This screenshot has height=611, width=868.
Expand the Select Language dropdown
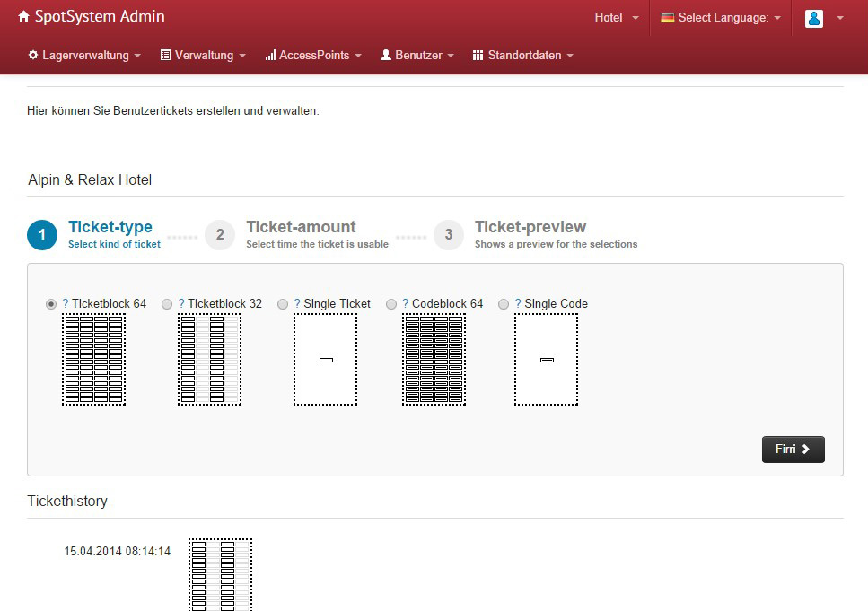pos(721,18)
